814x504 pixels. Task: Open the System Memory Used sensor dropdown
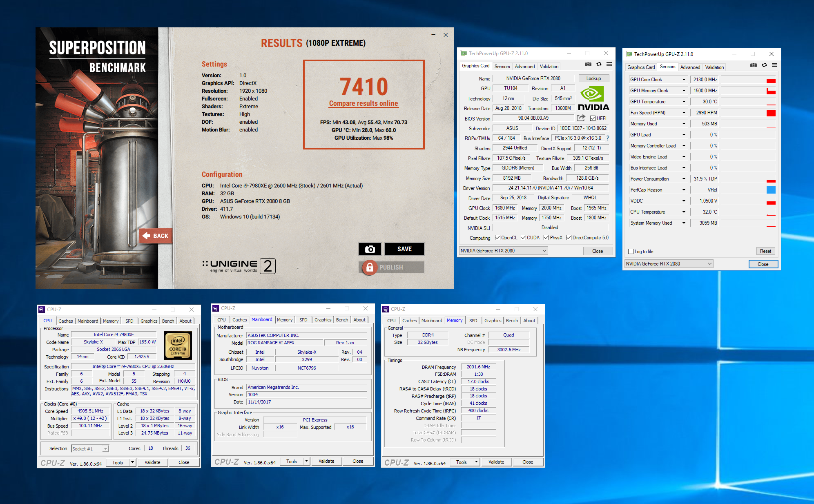pos(684,223)
